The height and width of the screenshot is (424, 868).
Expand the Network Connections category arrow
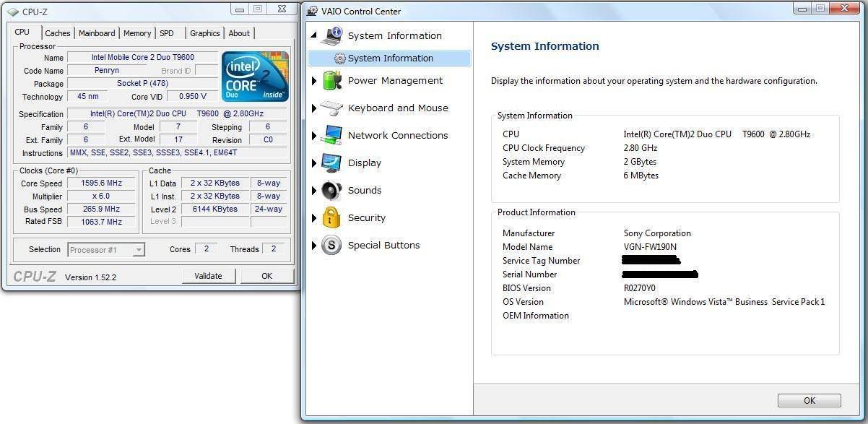pyautogui.click(x=314, y=136)
